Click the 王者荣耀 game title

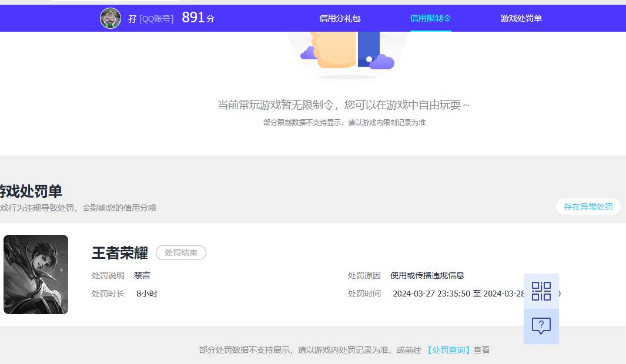120,253
